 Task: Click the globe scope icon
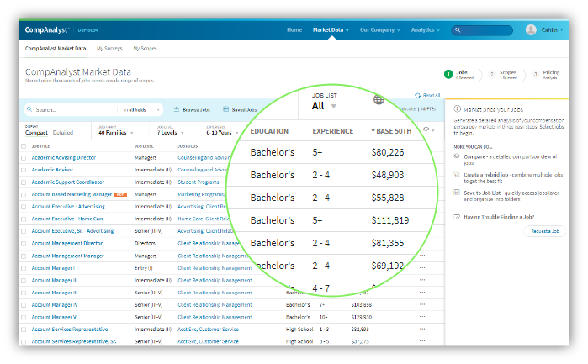tap(379, 101)
